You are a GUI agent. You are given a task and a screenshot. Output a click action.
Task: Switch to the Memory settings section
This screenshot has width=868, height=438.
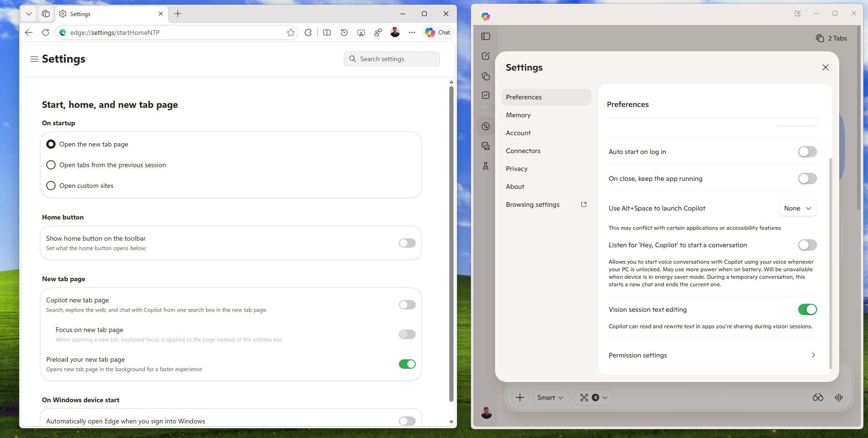(518, 115)
